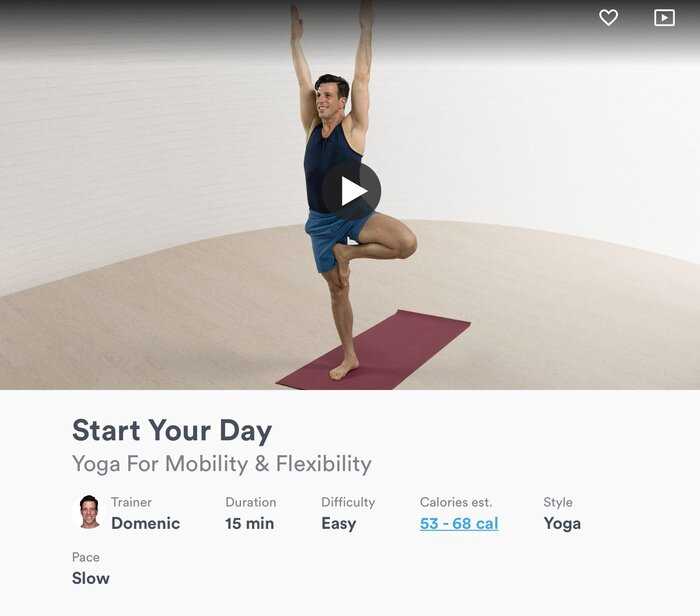The width and height of the screenshot is (700, 616).
Task: Click the Slow pace value
Action: click(x=91, y=578)
